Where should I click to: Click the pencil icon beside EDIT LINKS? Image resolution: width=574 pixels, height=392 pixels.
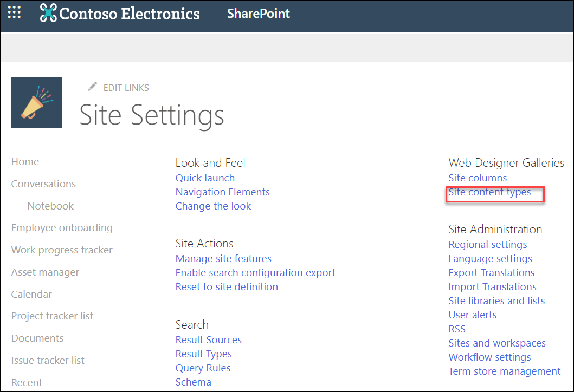click(x=92, y=86)
